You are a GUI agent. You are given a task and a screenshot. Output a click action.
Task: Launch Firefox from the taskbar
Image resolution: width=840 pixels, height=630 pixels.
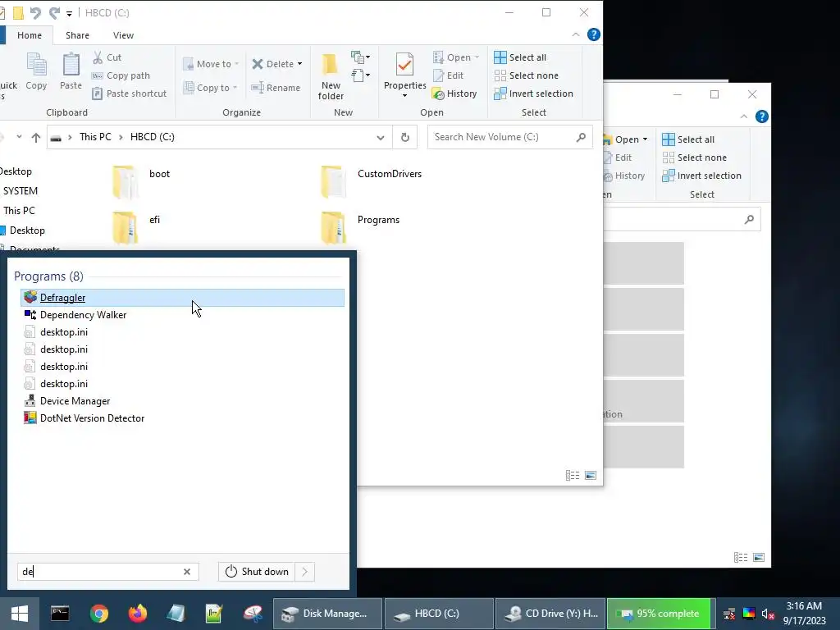[x=138, y=614]
